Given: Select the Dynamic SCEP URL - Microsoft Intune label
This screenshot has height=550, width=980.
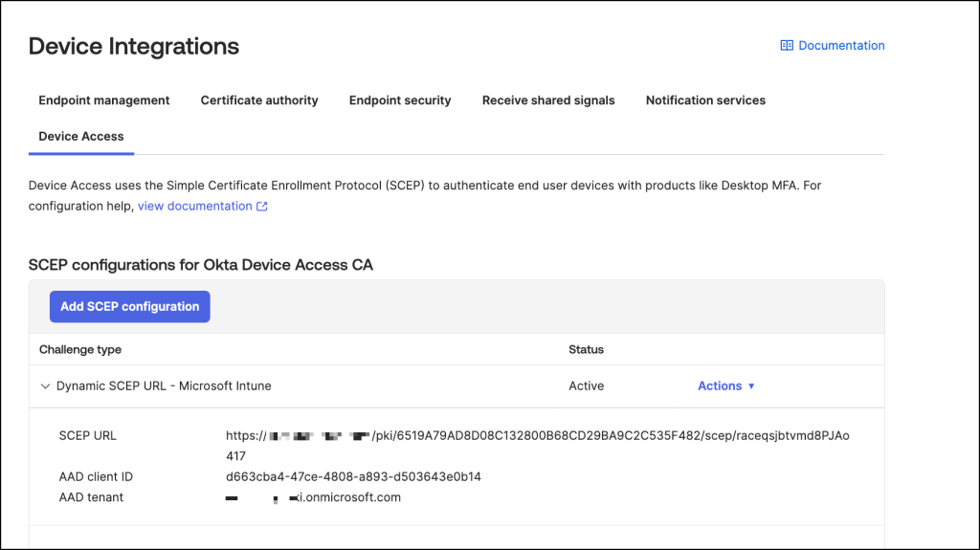Looking at the screenshot, I should pos(164,386).
